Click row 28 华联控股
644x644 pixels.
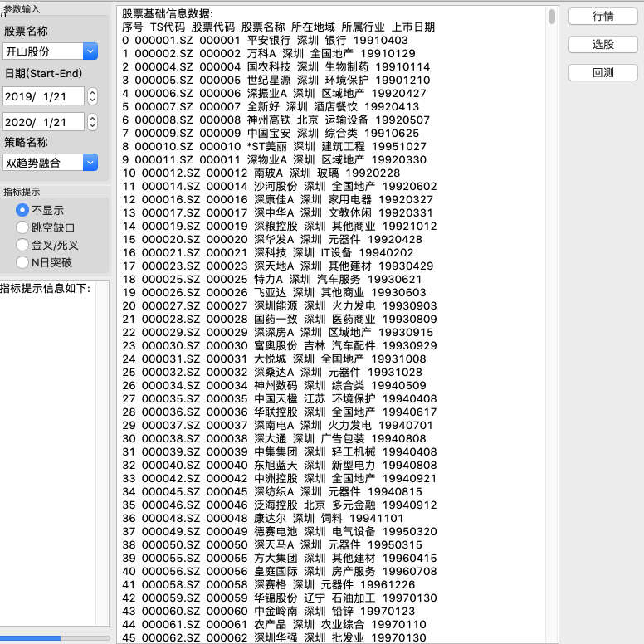[280, 412]
